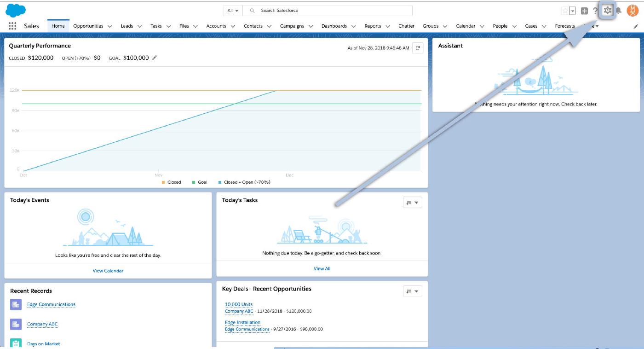Click the navigation bar edit pencil
644x349 pixels.
(636, 27)
